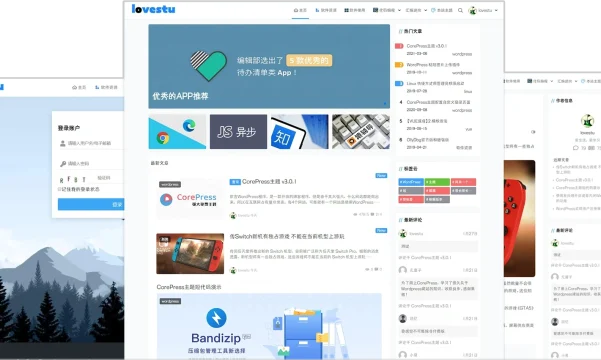601x360 pixels.
Task: Open the Zhihu 知 thumbnail card
Action: [300, 132]
